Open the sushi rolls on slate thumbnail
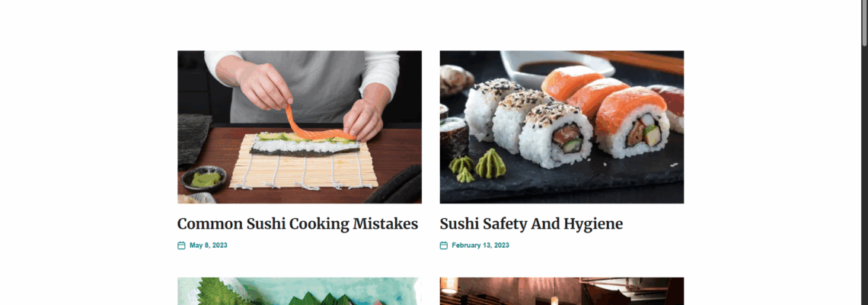Viewport: 868px width, 305px height. click(x=562, y=127)
